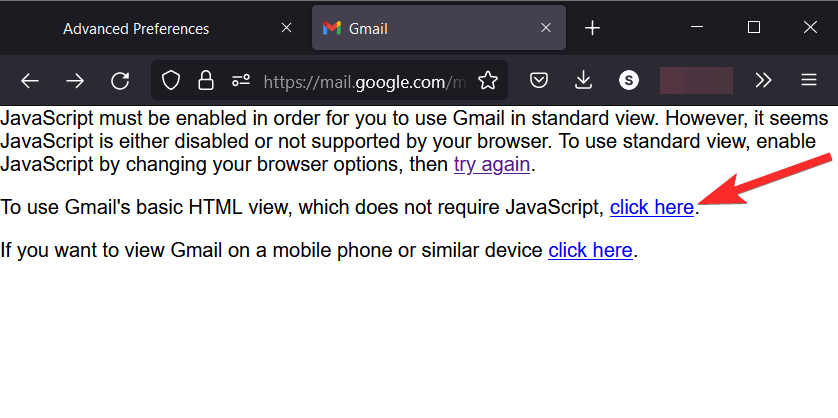Save the page to Pocket
Image resolution: width=838 pixels, height=418 pixels.
(538, 81)
